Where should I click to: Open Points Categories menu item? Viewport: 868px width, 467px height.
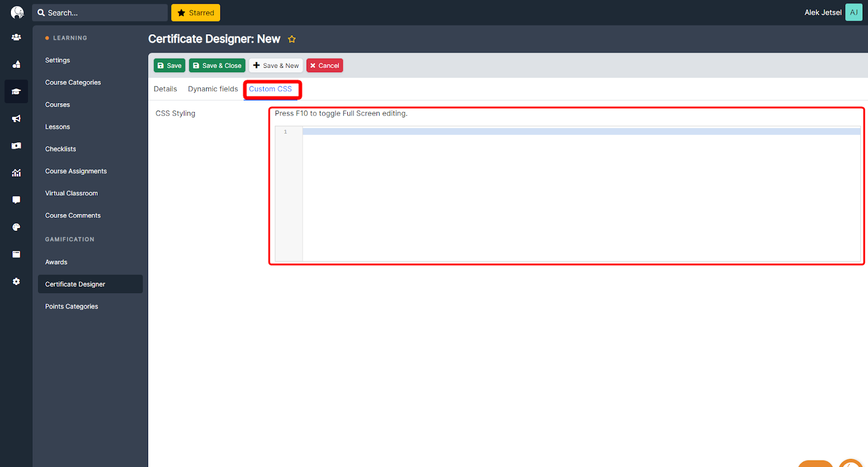coord(72,307)
